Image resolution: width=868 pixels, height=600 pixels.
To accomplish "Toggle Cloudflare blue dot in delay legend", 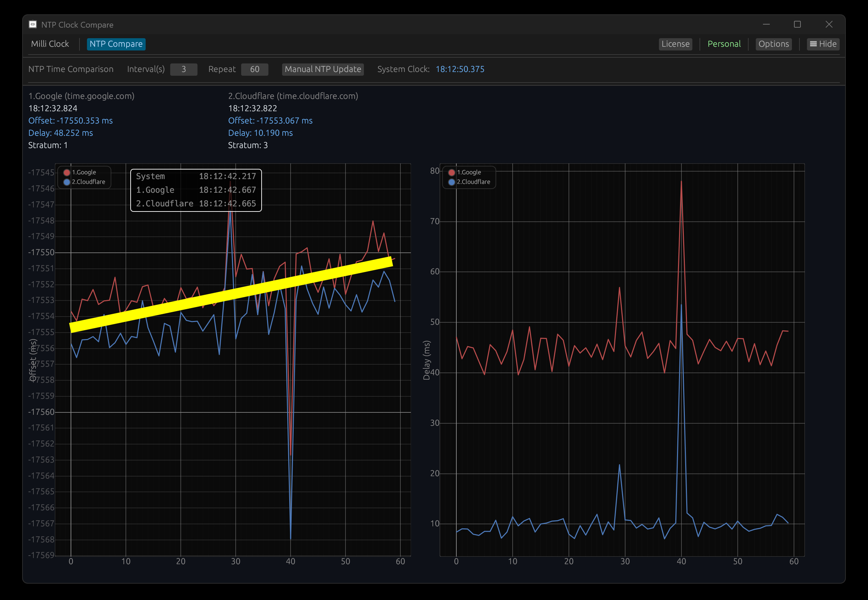I will click(452, 182).
